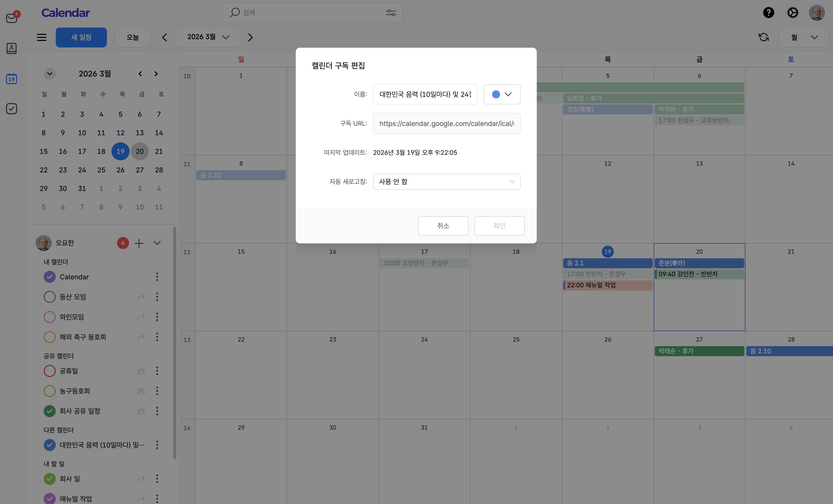This screenshot has height=504, width=833.
Task: Open the settings gear icon
Action: (x=792, y=13)
